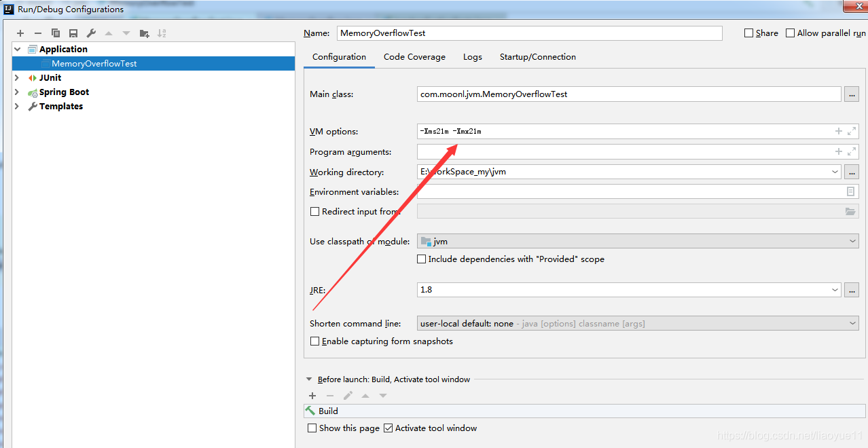Add a Before launch task with plus icon
Viewport: 868px width, 448px height.
312,396
